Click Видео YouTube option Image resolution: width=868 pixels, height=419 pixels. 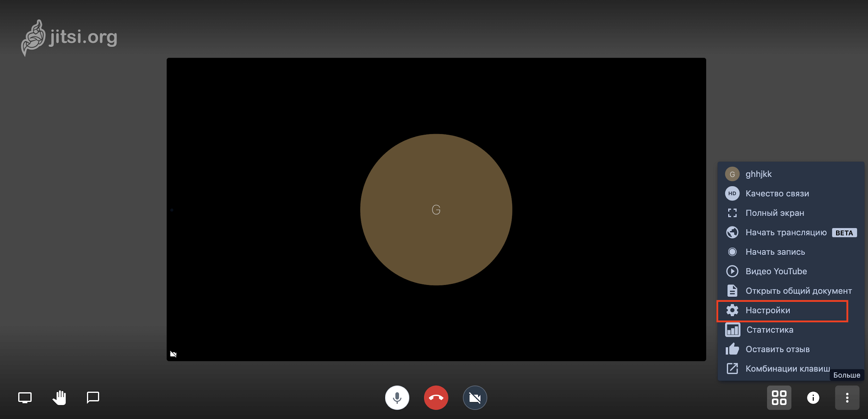point(776,271)
